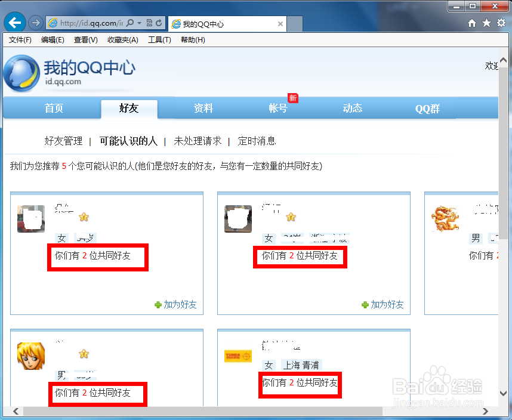Go to the 首页 navigation tab
The image size is (512, 420).
(54, 108)
